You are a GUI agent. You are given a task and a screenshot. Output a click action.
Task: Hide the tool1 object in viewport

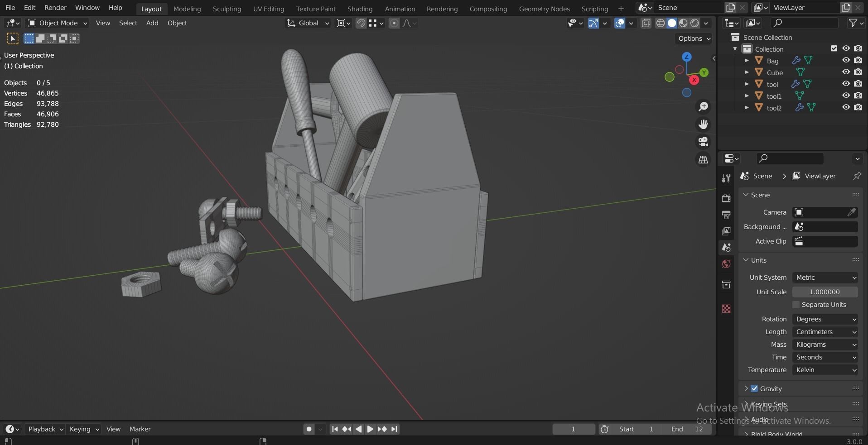(846, 96)
